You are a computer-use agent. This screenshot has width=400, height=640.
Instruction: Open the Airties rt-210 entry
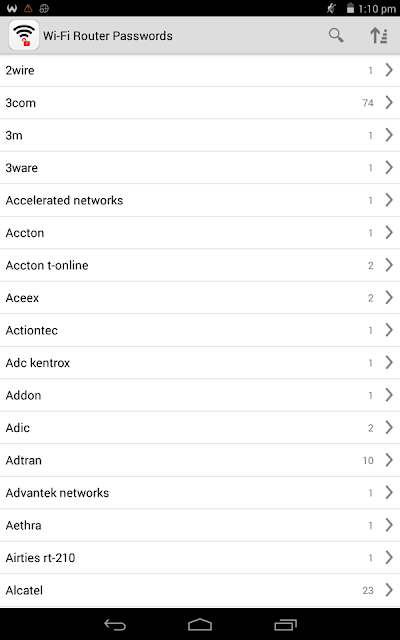(x=200, y=558)
